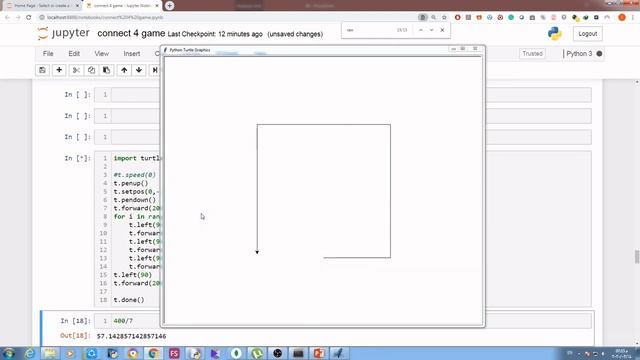Click the Last Checkpoint text
Viewport: 640px width, 360px height.
pyautogui.click(x=215, y=34)
